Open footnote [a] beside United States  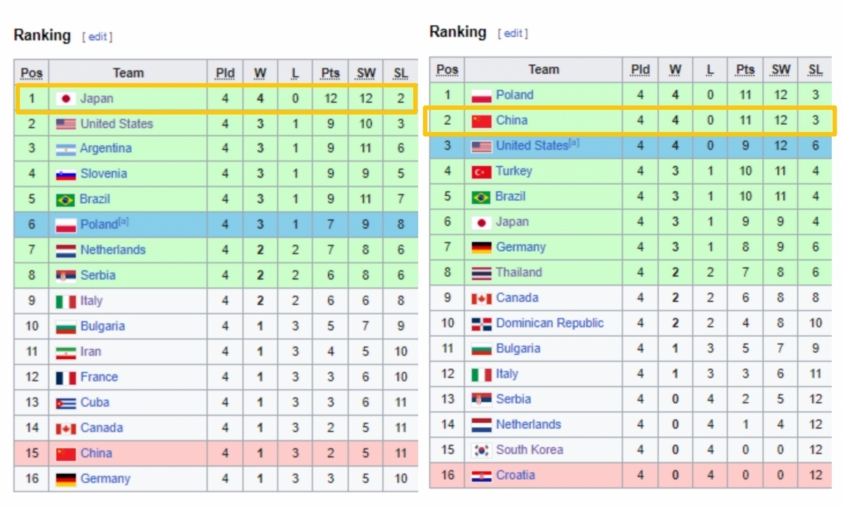point(574,142)
